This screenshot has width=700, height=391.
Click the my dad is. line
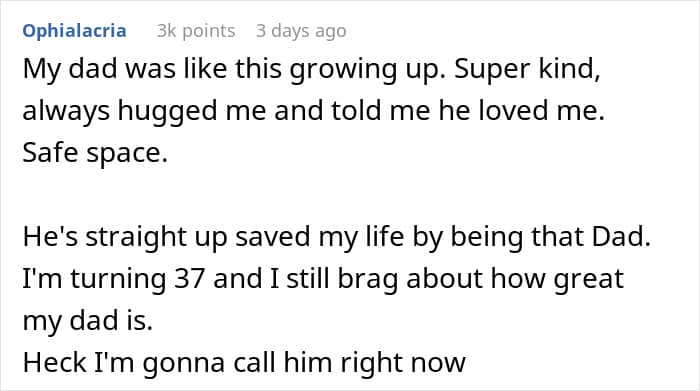coord(88,321)
